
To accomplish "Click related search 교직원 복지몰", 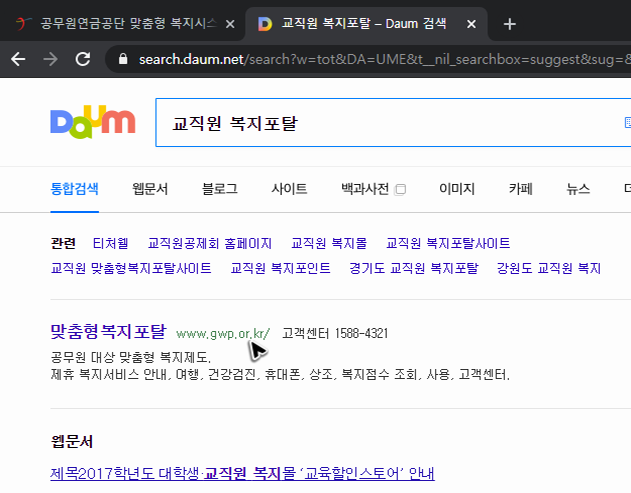I will 329,243.
